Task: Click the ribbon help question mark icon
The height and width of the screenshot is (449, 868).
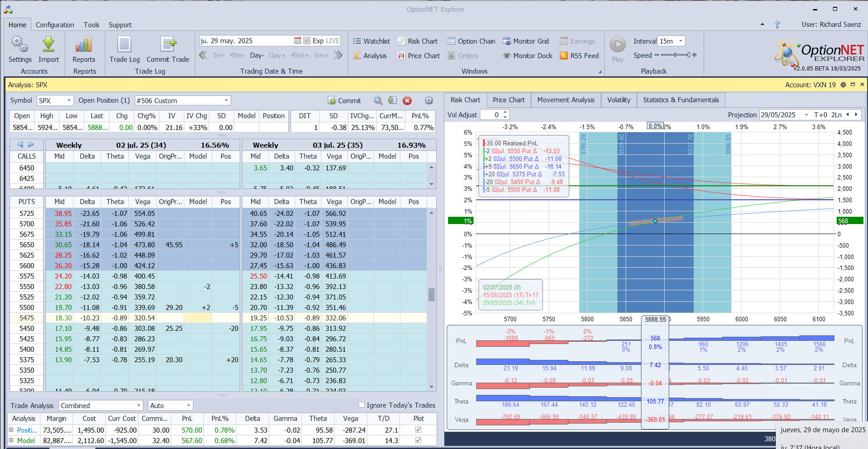Action: pos(777,25)
